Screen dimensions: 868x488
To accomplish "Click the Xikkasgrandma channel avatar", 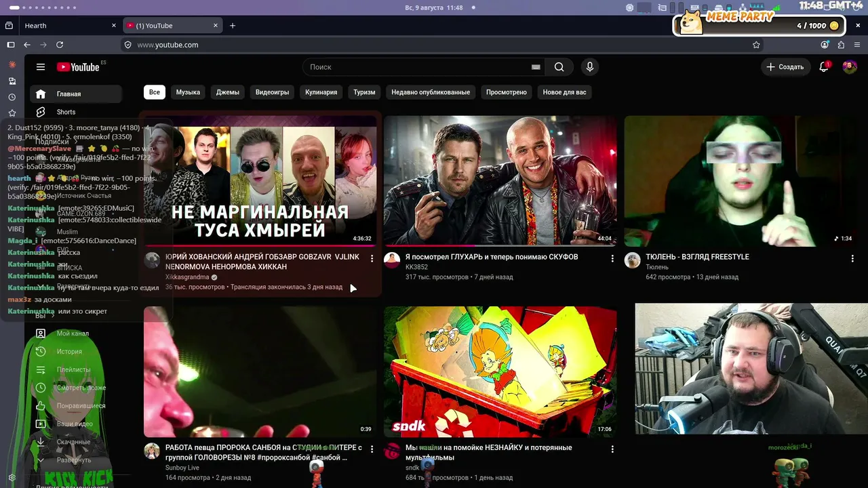I will click(152, 260).
